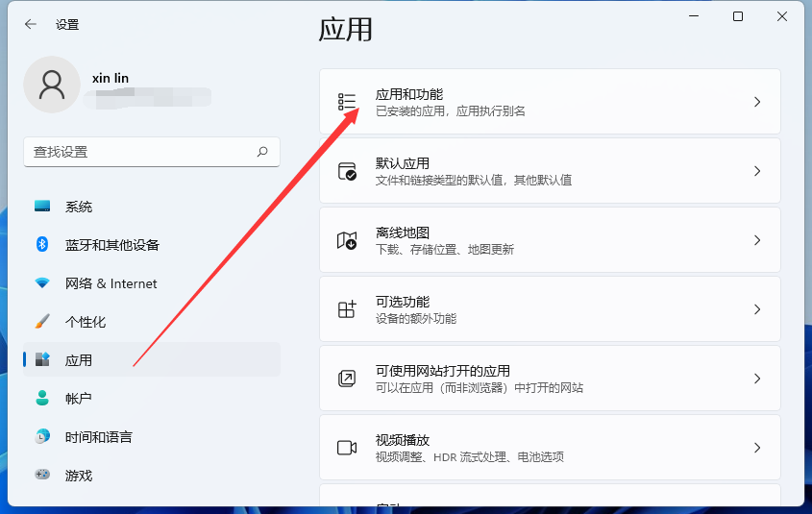Expand 默认应用 using its chevron
Screen dimensions: 812x514
[757, 171]
